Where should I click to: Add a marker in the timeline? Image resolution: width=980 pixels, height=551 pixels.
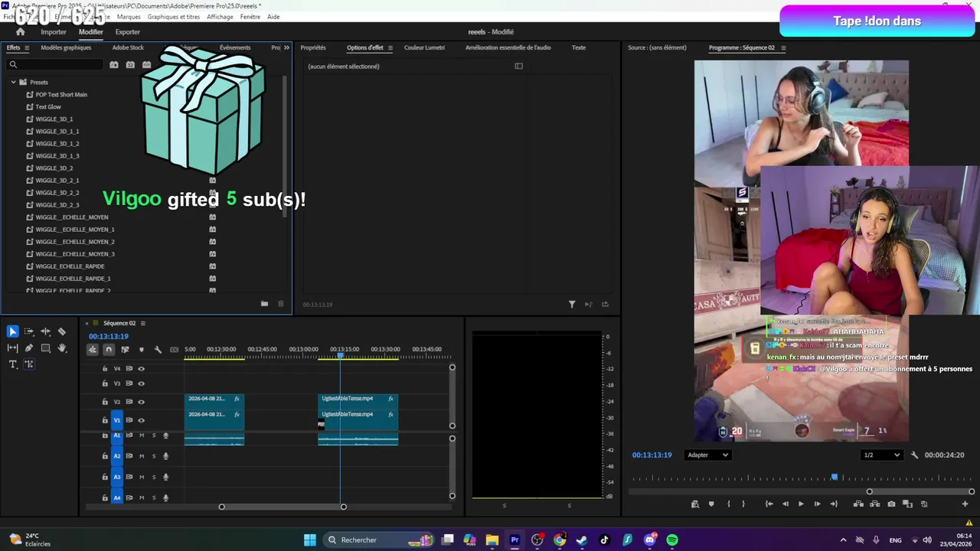click(x=141, y=350)
